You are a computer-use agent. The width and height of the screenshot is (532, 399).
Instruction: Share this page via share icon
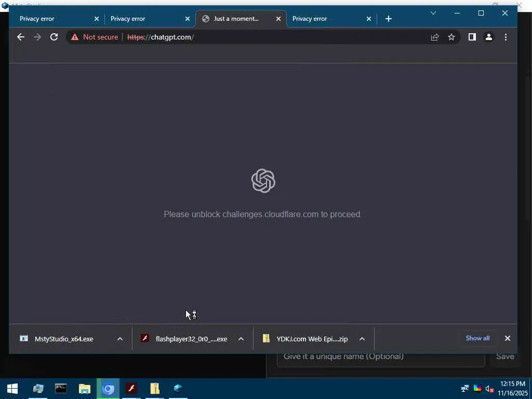[x=435, y=37]
